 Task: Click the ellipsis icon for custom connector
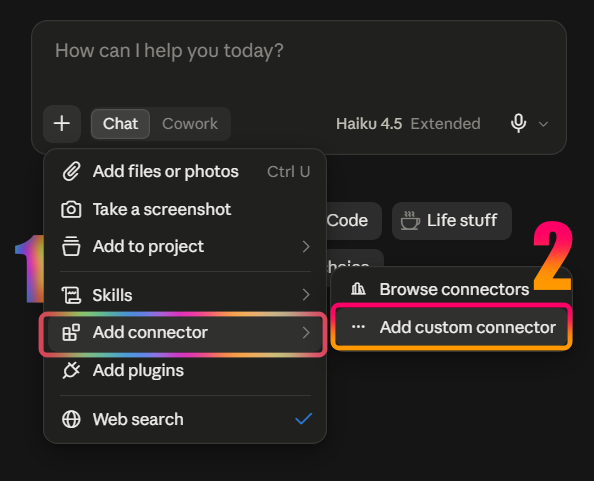358,327
